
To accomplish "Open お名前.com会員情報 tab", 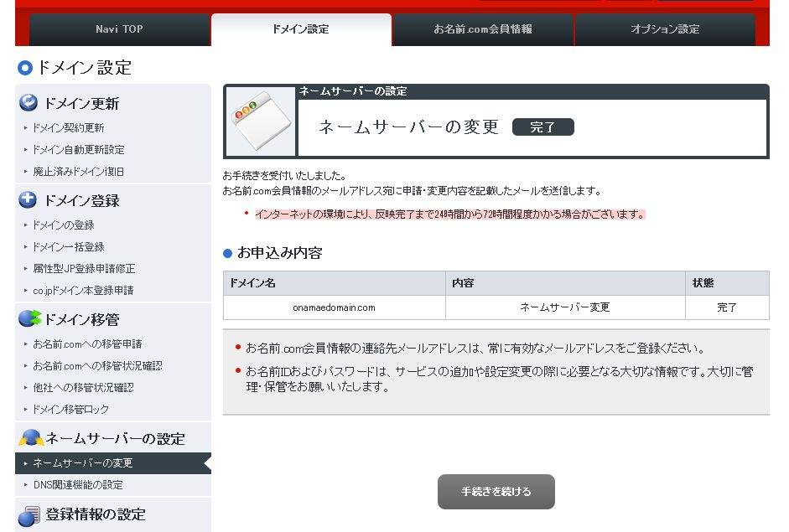I will pos(483,29).
